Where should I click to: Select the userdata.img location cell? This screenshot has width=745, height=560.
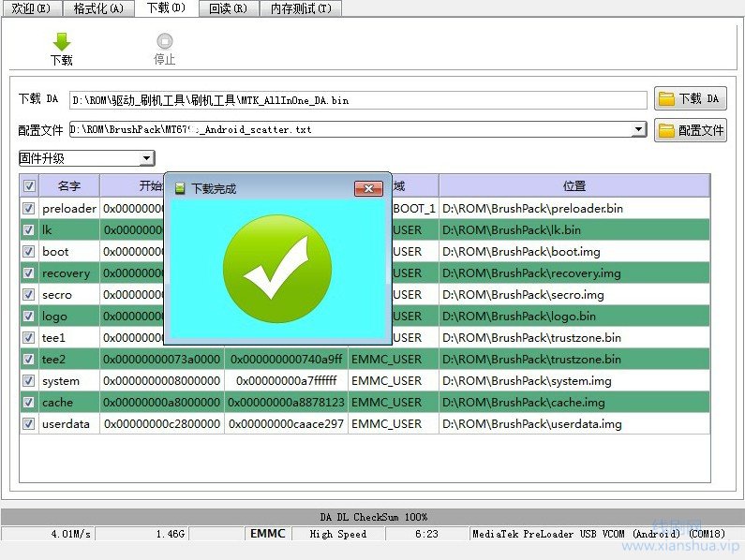point(574,423)
